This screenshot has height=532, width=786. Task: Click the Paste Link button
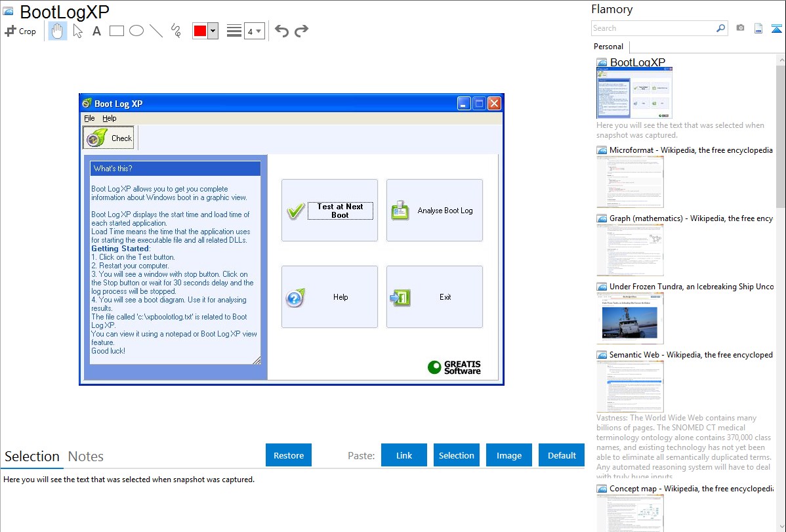pos(404,455)
